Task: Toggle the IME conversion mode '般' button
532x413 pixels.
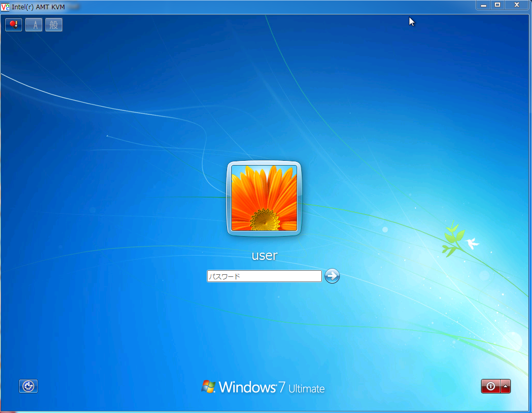Action: pyautogui.click(x=54, y=25)
